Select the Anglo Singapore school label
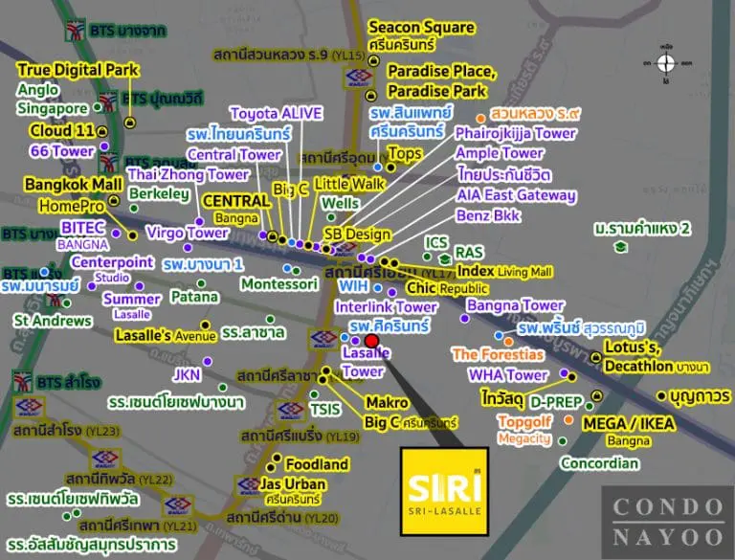 click(52, 99)
